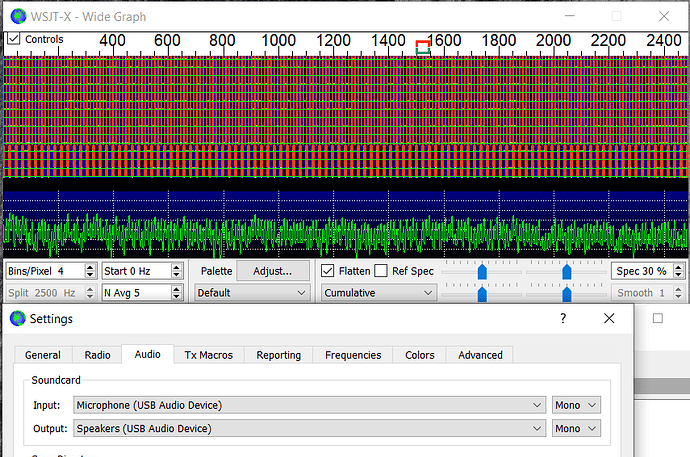Switch to the General tab
The height and width of the screenshot is (457, 690).
pyautogui.click(x=43, y=355)
